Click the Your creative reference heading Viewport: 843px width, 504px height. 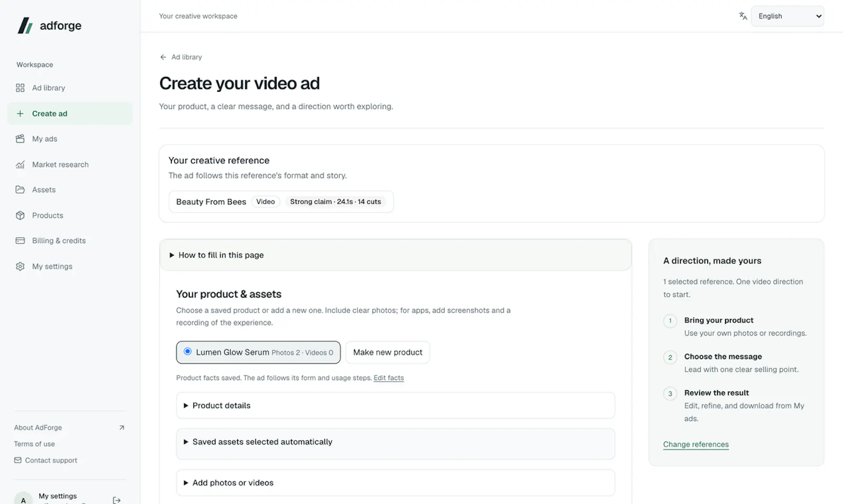[x=219, y=161]
